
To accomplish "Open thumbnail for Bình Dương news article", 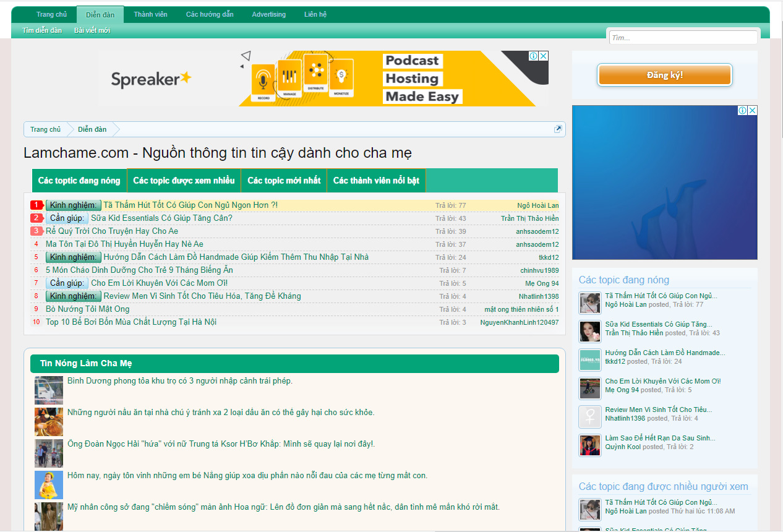I will coord(49,390).
